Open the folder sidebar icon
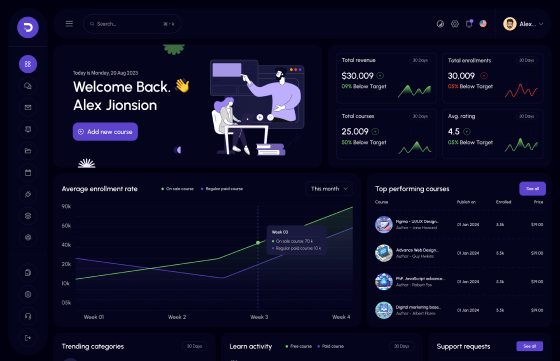 28,151
